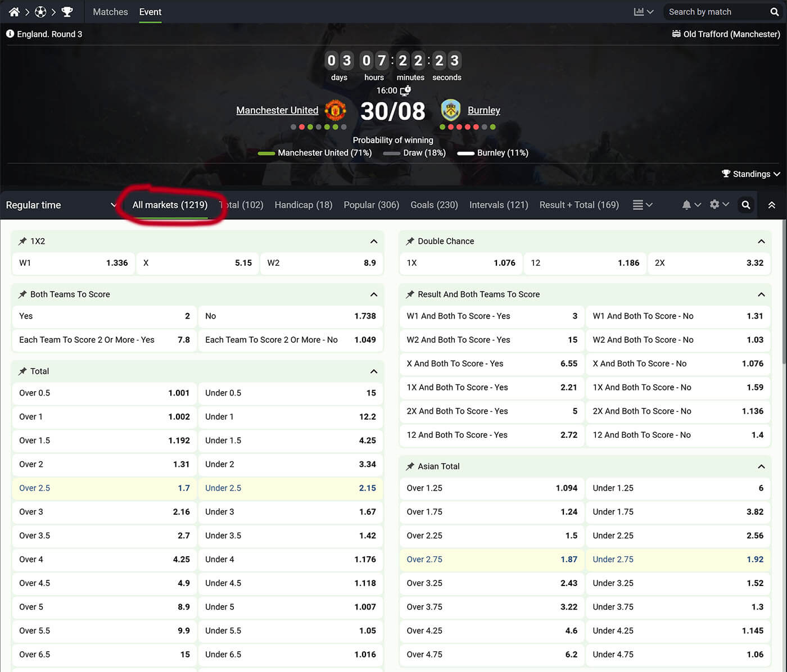Image resolution: width=787 pixels, height=672 pixels.
Task: Collapse the Double Chance section
Action: click(x=761, y=241)
